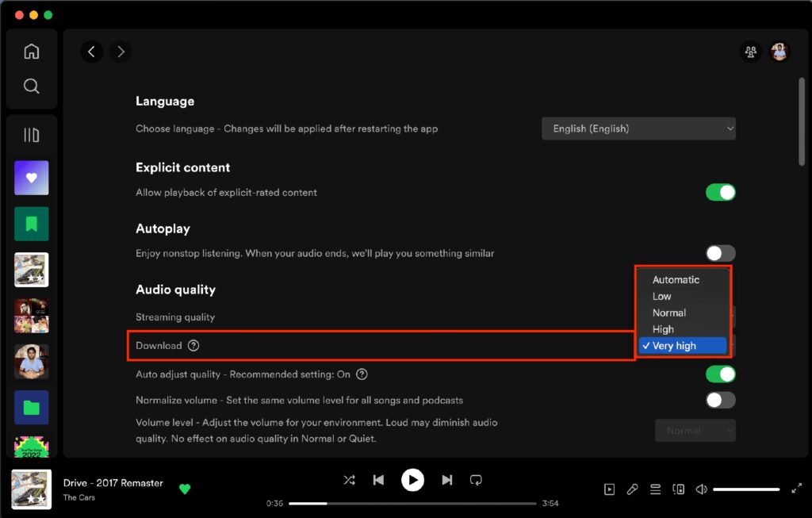Screen dimensions: 812x518
Task: Open the Home icon in sidebar
Action: pos(32,52)
